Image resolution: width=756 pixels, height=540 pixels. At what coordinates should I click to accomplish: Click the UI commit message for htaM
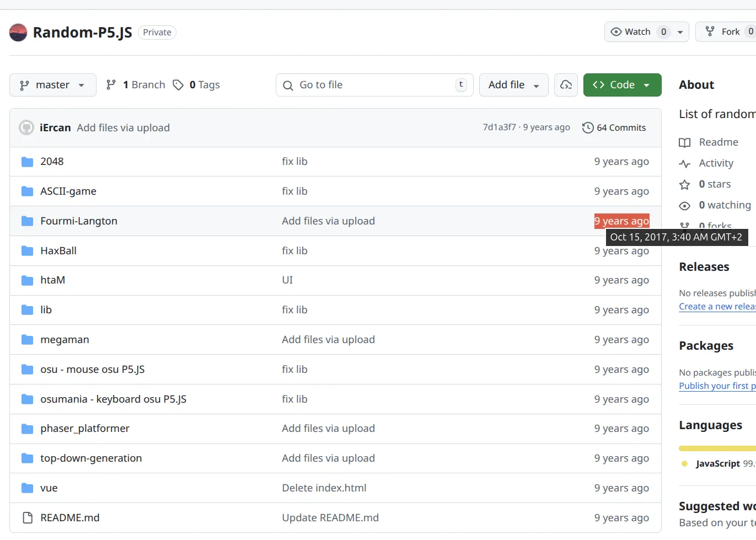point(287,280)
